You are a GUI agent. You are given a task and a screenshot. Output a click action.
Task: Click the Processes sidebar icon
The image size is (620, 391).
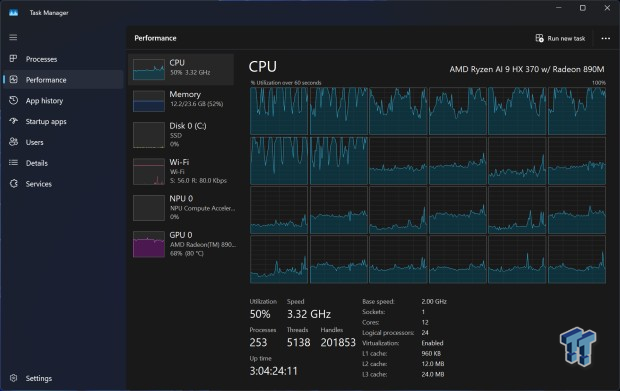13,59
